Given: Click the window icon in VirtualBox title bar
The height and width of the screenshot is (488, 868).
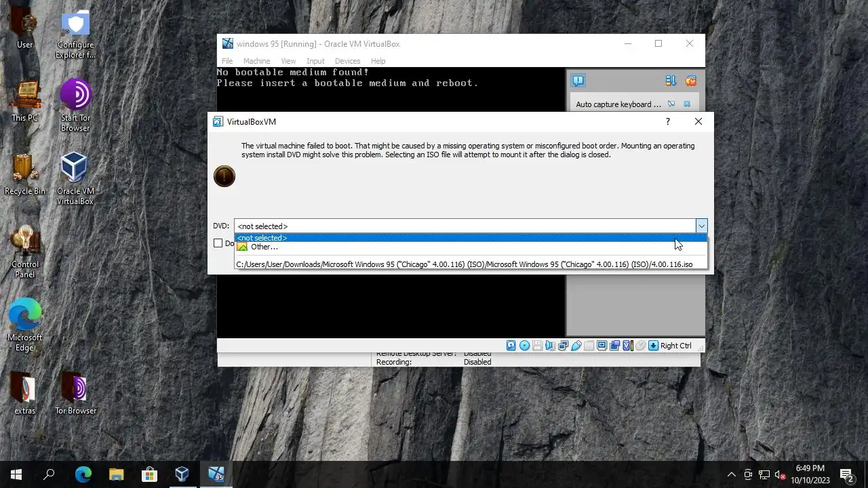Looking at the screenshot, I should [x=228, y=43].
